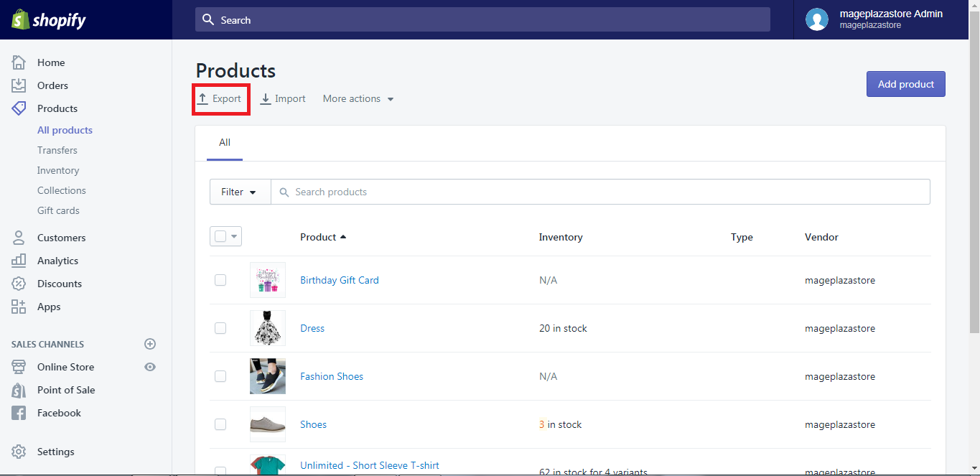The width and height of the screenshot is (980, 476).
Task: Open Transfers in the sidebar
Action: pyautogui.click(x=57, y=150)
